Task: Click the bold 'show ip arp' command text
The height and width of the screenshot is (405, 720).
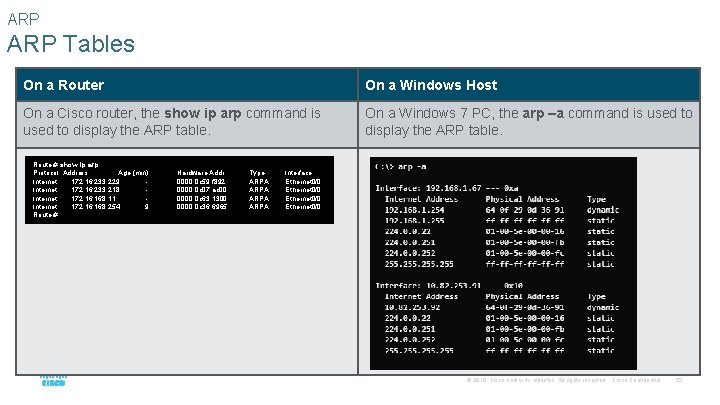Action: coord(202,113)
